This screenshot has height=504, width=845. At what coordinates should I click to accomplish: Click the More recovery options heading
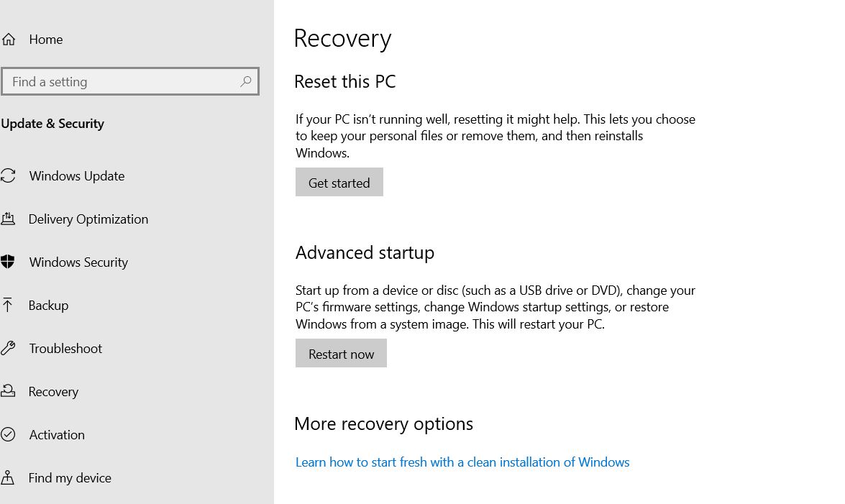click(384, 424)
